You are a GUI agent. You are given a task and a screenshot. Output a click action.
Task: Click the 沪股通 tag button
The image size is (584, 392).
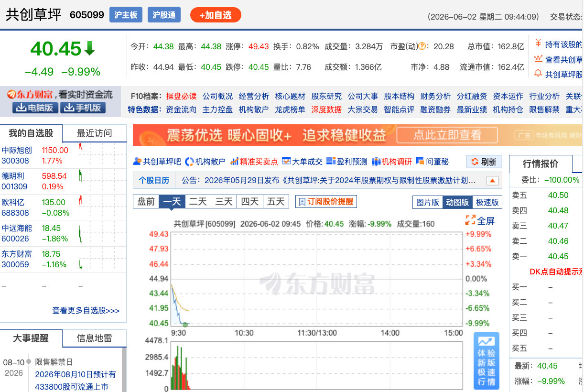pyautogui.click(x=164, y=15)
